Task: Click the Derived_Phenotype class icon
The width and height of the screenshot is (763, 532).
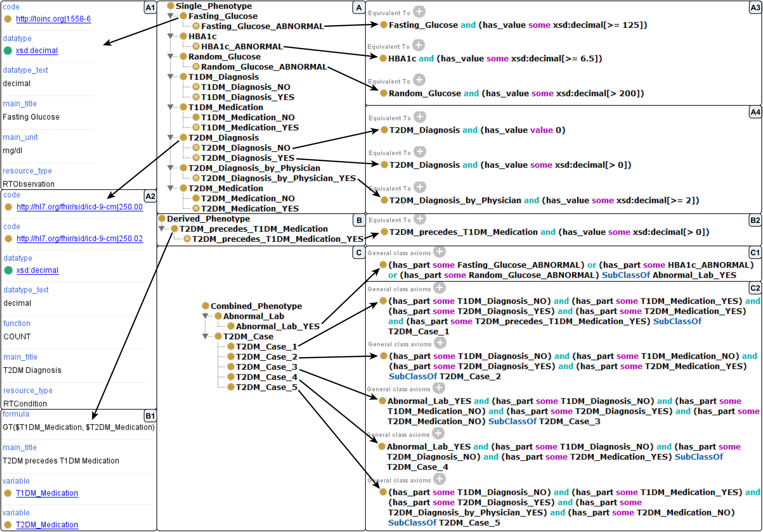Action: (x=162, y=218)
